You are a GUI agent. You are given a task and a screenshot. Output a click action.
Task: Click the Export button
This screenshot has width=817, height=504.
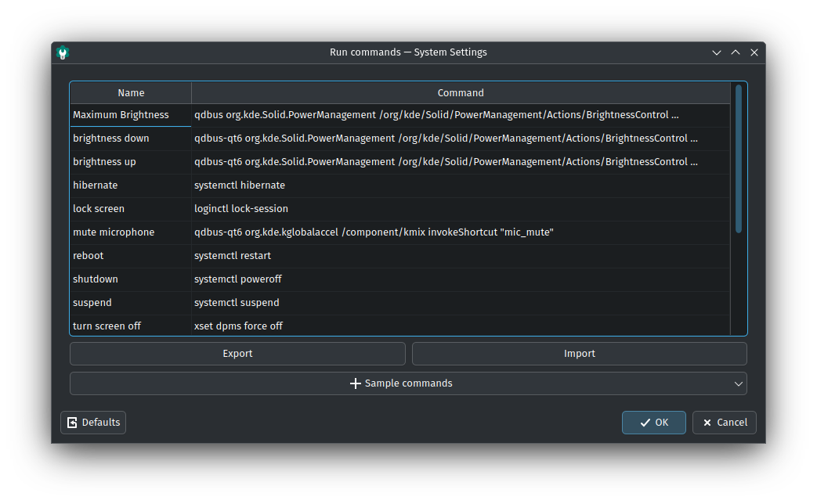[x=237, y=354]
